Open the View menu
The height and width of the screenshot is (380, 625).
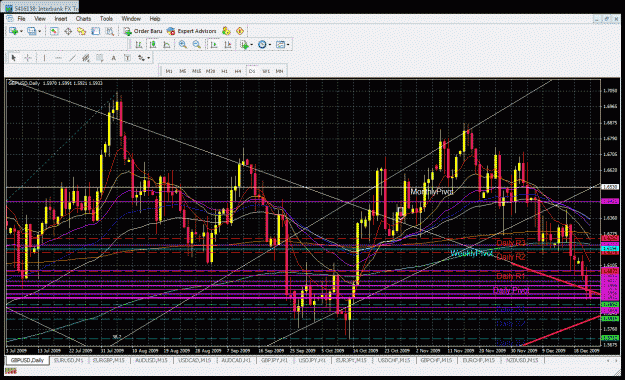pos(40,19)
